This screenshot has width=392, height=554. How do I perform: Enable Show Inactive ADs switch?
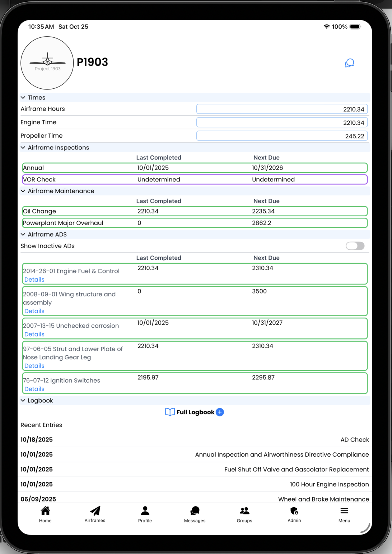click(x=355, y=246)
